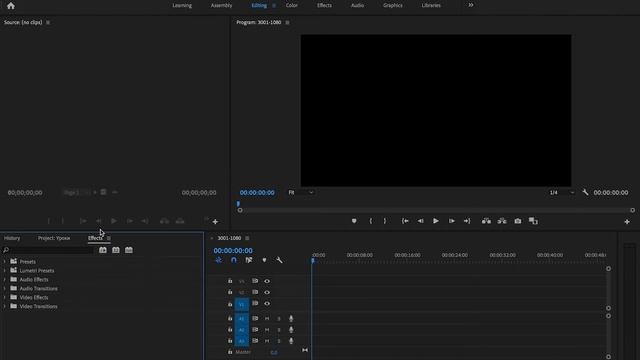Hide track V3 with eye icon
Viewport: 640px width, 360px height.
pyautogui.click(x=267, y=281)
